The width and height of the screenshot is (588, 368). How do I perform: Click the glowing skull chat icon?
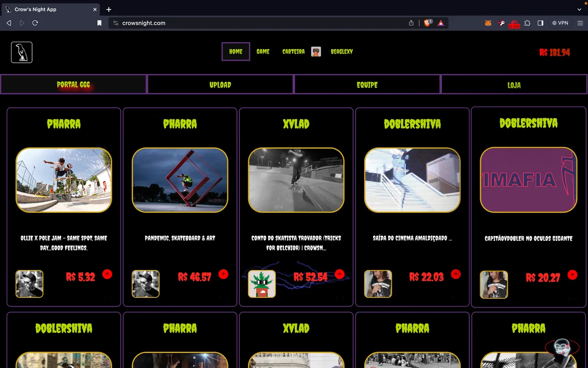[x=561, y=349]
